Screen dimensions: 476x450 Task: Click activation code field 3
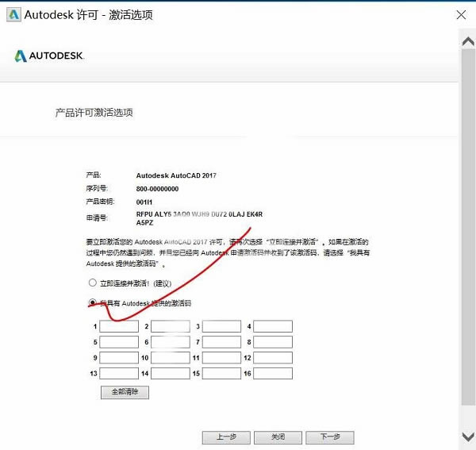tap(221, 326)
